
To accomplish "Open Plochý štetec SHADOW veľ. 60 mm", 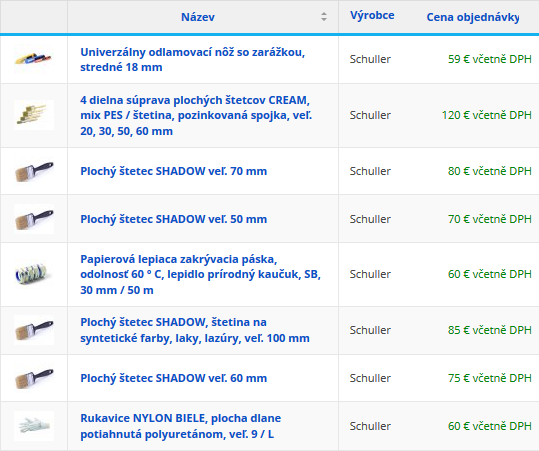I will 174,378.
